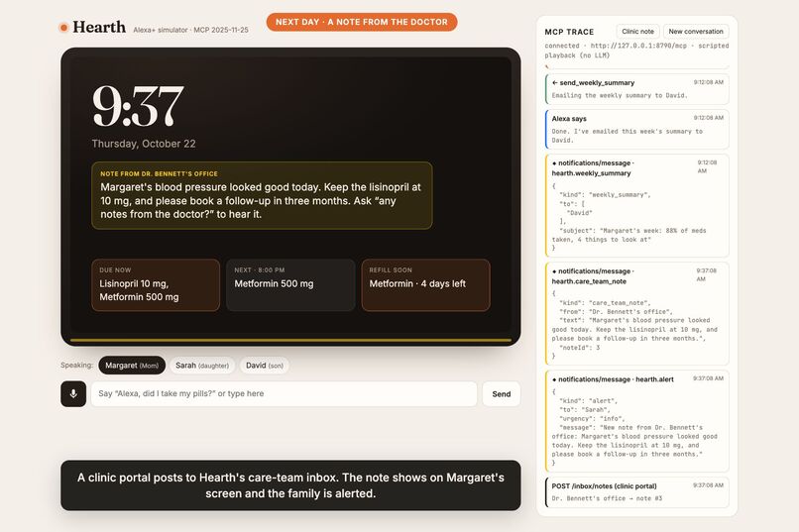Image resolution: width=799 pixels, height=532 pixels.
Task: Select Sarah (daughter) as speaker
Action: click(202, 365)
